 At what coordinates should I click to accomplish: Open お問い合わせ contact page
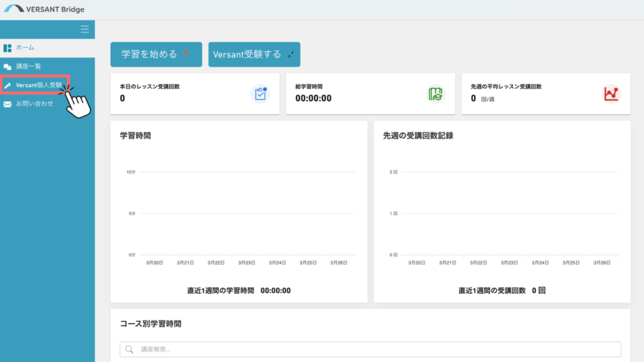coord(35,104)
